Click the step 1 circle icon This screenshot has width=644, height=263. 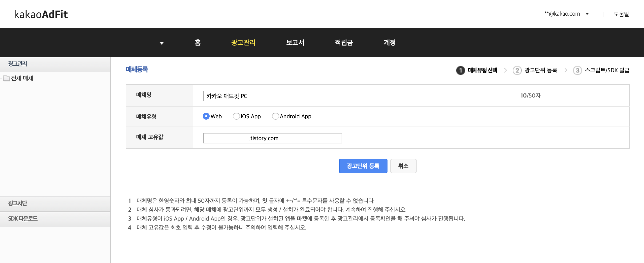460,70
